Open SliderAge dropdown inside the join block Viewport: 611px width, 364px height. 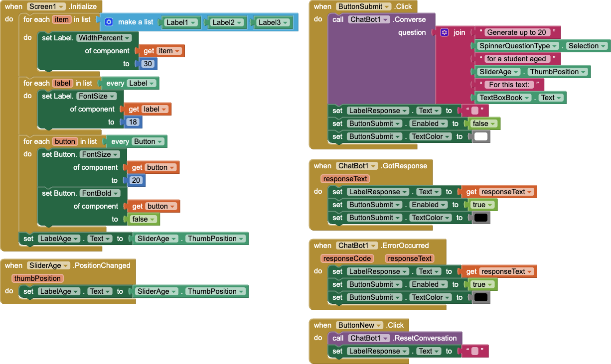tap(499, 72)
